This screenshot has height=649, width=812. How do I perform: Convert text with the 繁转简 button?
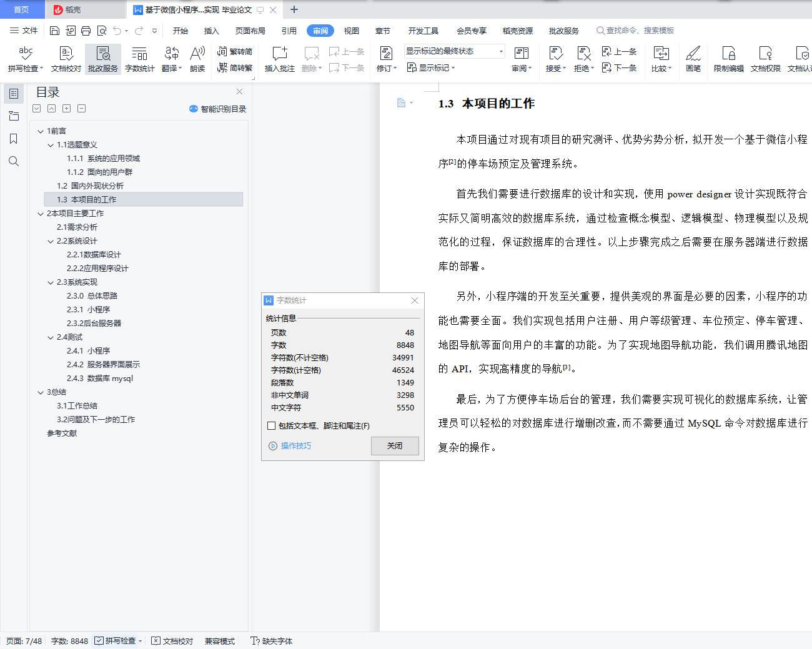(235, 51)
